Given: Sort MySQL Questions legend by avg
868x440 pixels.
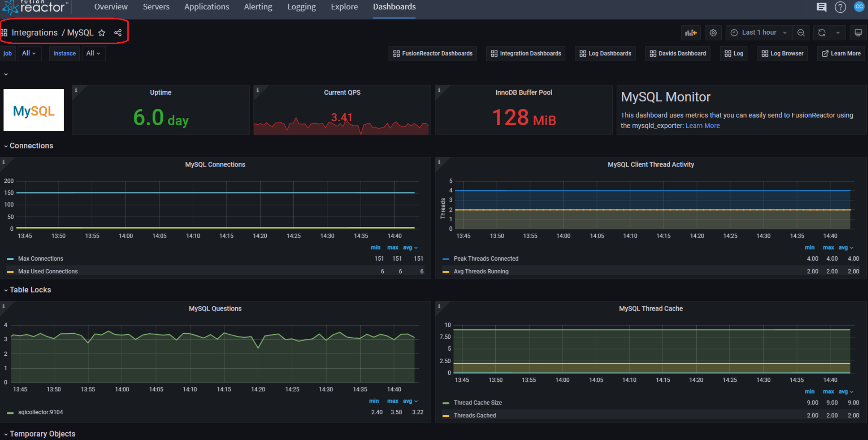Looking at the screenshot, I should point(410,401).
